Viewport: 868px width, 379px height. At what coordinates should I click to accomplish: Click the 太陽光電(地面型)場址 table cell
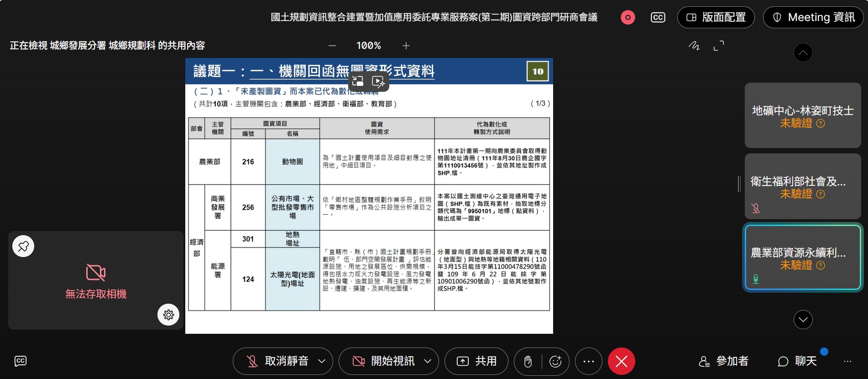click(293, 279)
